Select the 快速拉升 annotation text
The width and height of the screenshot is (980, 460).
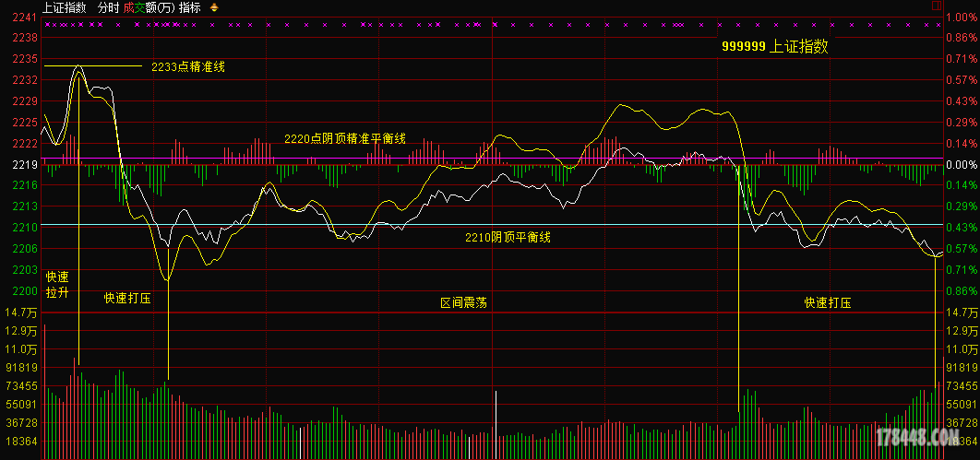pyautogui.click(x=57, y=285)
